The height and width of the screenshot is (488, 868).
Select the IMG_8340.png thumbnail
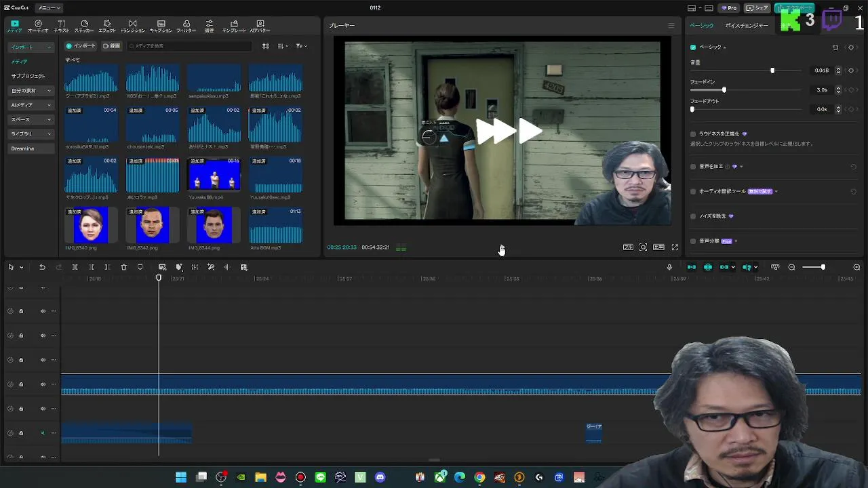pos(91,225)
